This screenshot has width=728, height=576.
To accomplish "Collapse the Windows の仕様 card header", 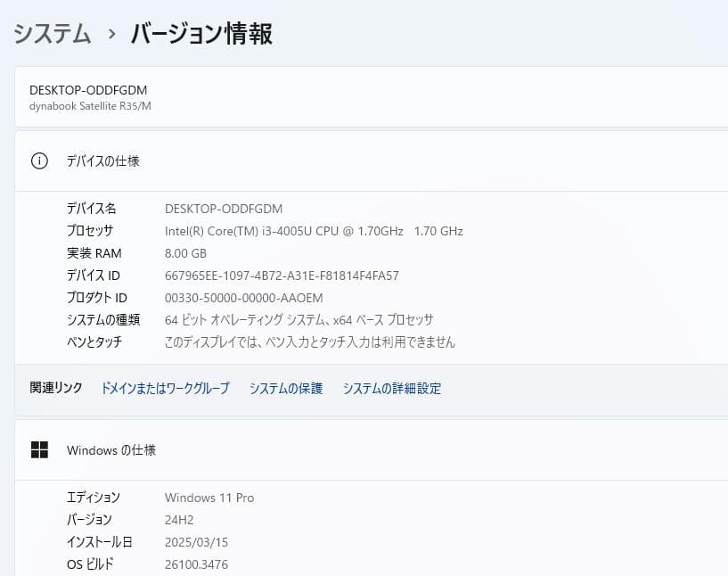I will point(113,450).
